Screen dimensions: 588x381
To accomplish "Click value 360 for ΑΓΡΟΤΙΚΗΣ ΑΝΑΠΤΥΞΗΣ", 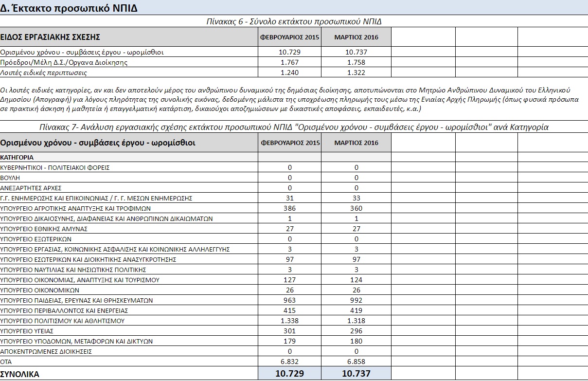I will click(x=356, y=208).
